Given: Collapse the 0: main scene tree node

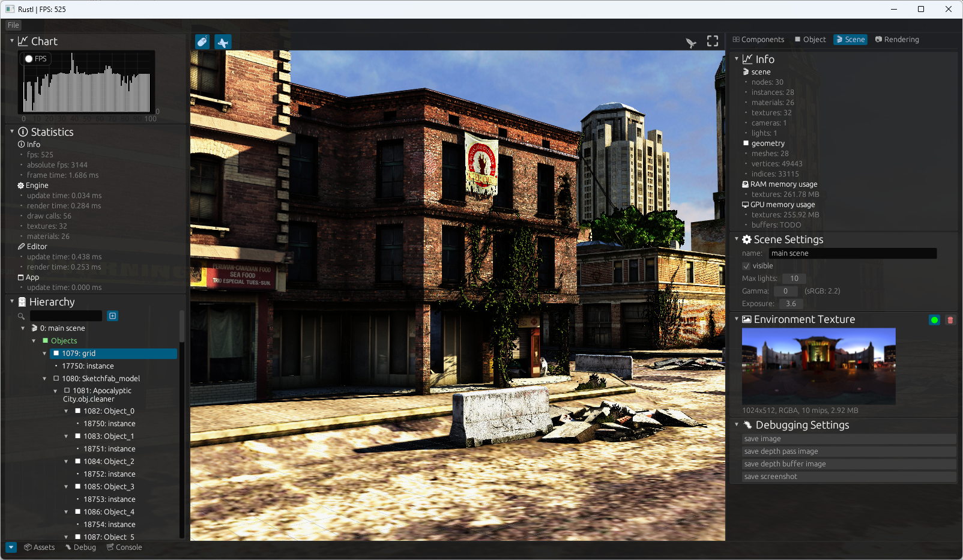Looking at the screenshot, I should 23,328.
